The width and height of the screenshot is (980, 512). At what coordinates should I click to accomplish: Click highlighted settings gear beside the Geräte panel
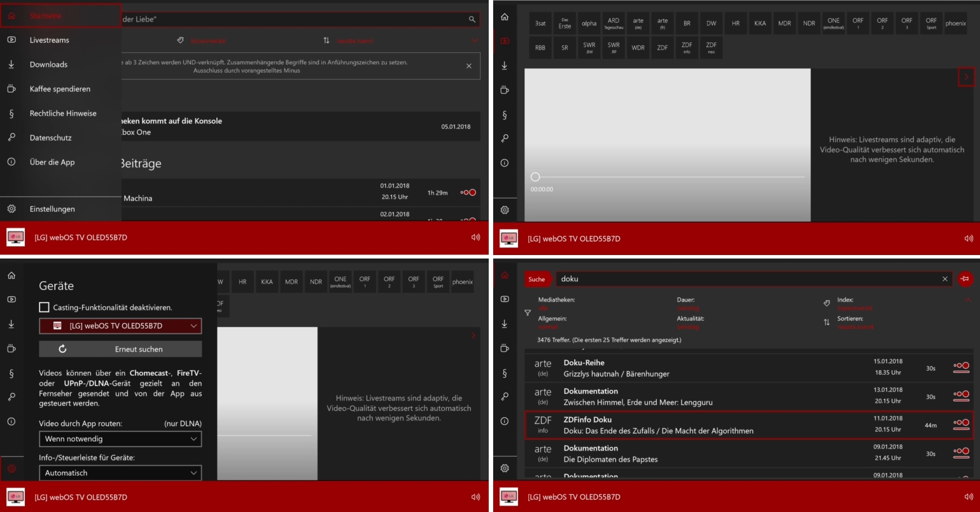click(11, 469)
